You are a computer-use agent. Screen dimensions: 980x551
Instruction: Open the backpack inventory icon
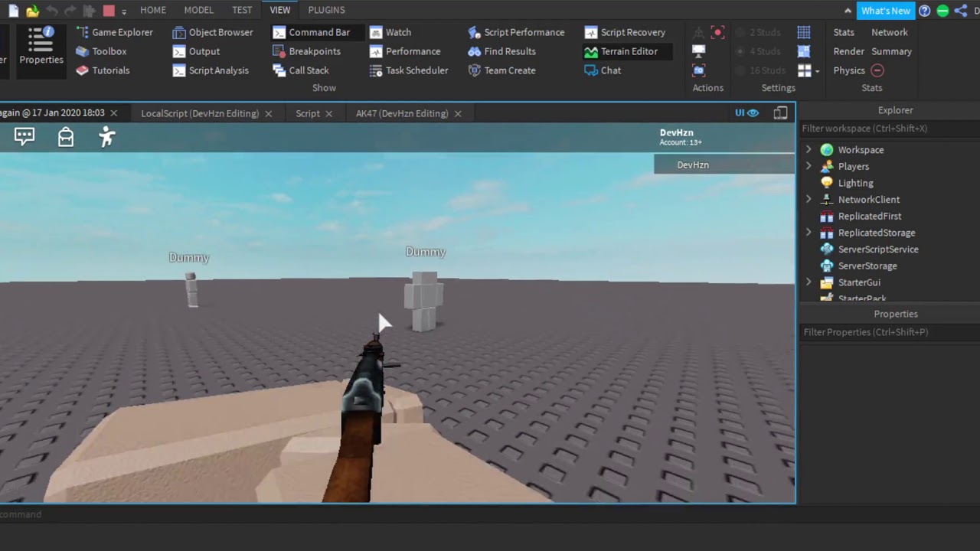66,137
